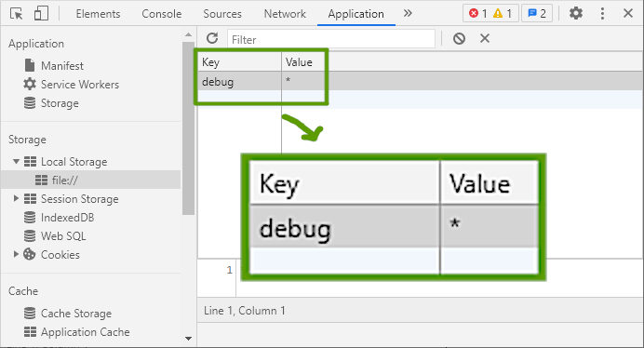Image resolution: width=644 pixels, height=348 pixels.
Task: Clear all storage entries icon
Action: [459, 39]
